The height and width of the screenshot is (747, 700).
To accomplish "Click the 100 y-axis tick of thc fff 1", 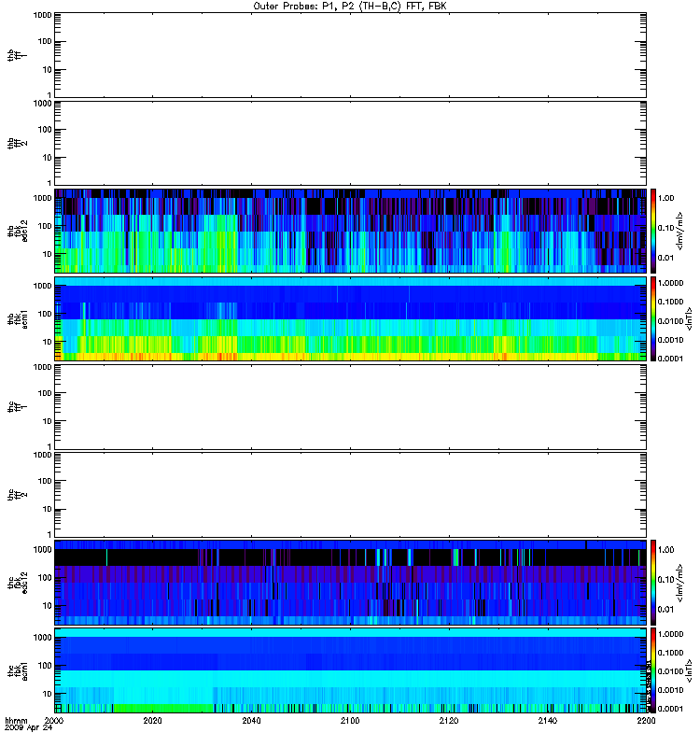I will [x=45, y=393].
